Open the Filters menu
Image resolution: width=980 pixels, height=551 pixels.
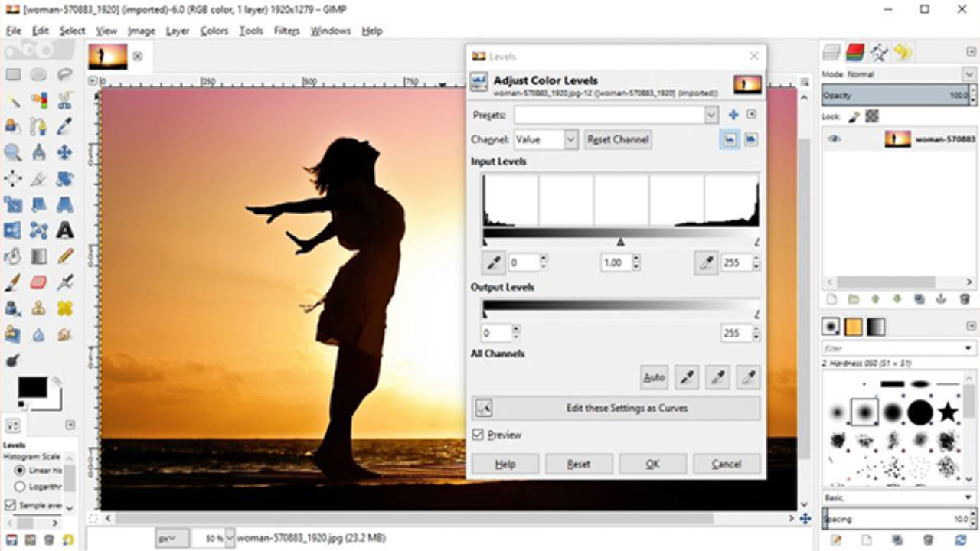click(x=286, y=31)
